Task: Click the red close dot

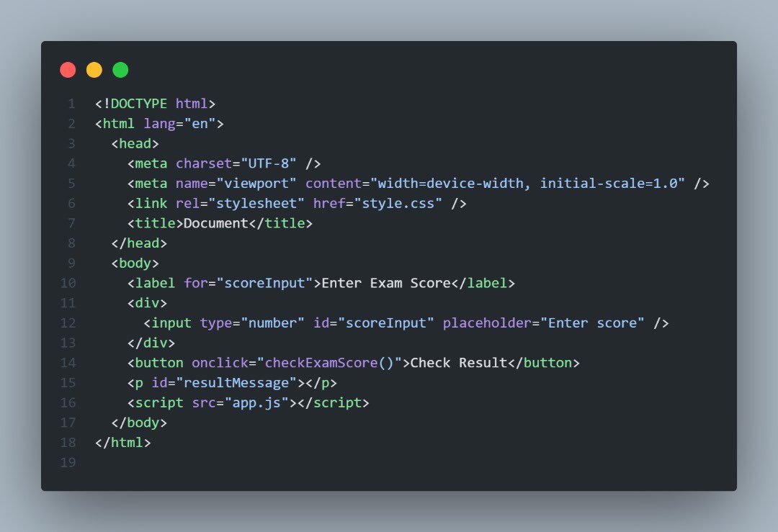Action: [x=68, y=70]
